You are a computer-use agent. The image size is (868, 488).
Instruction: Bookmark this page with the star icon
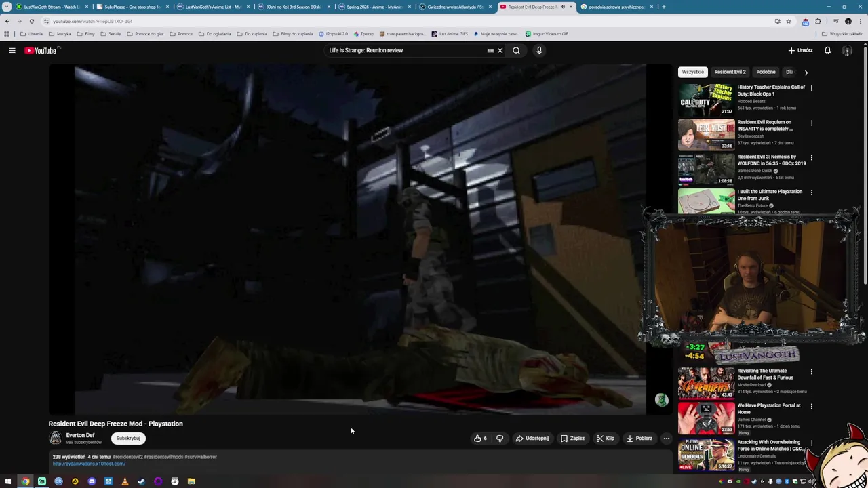[x=788, y=21]
